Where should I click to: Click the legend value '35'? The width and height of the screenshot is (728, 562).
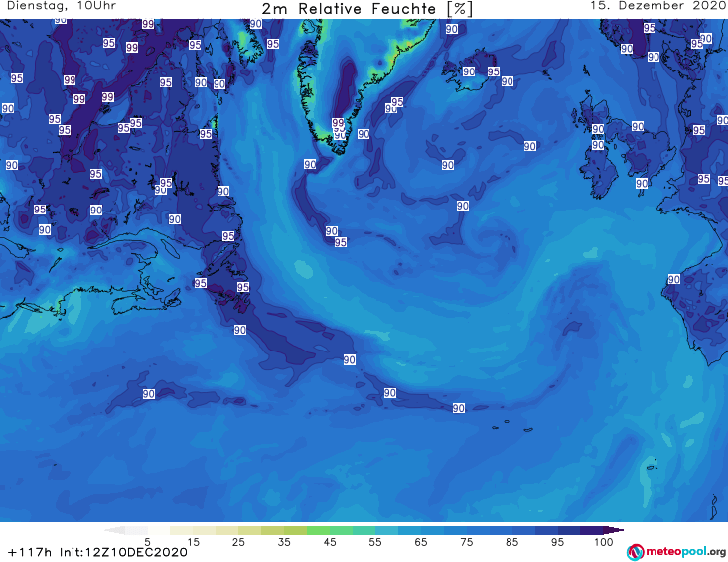(284, 542)
